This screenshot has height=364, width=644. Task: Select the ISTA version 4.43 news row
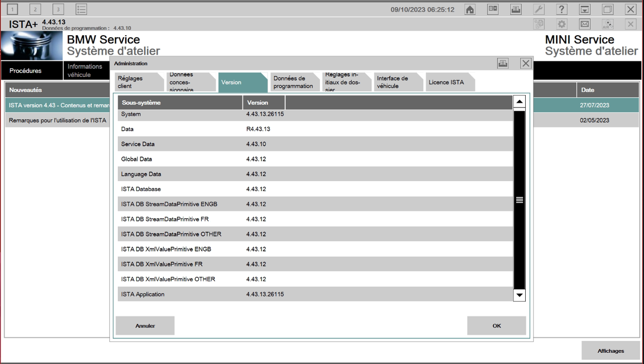57,105
